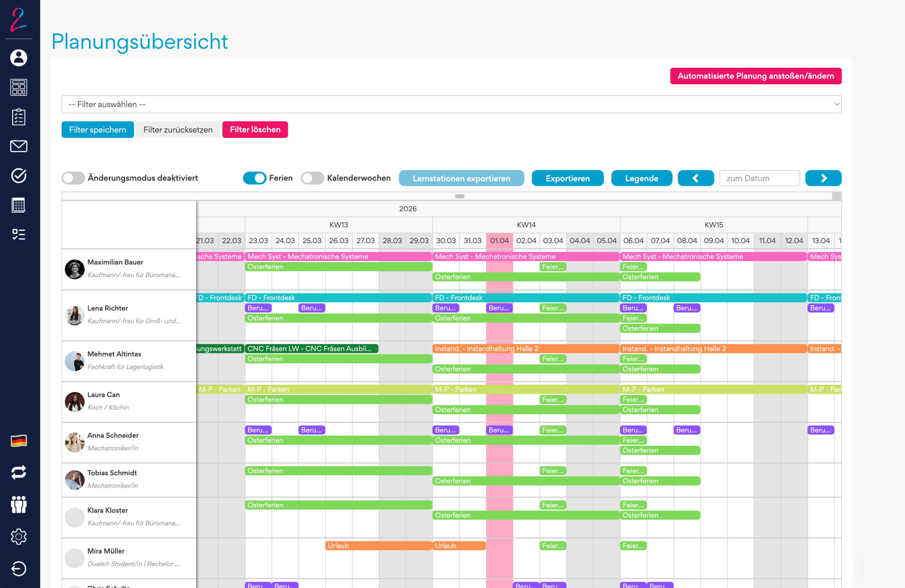Click the app logo at top of sidebar
Viewport: 905px width, 588px height.
pyautogui.click(x=19, y=20)
